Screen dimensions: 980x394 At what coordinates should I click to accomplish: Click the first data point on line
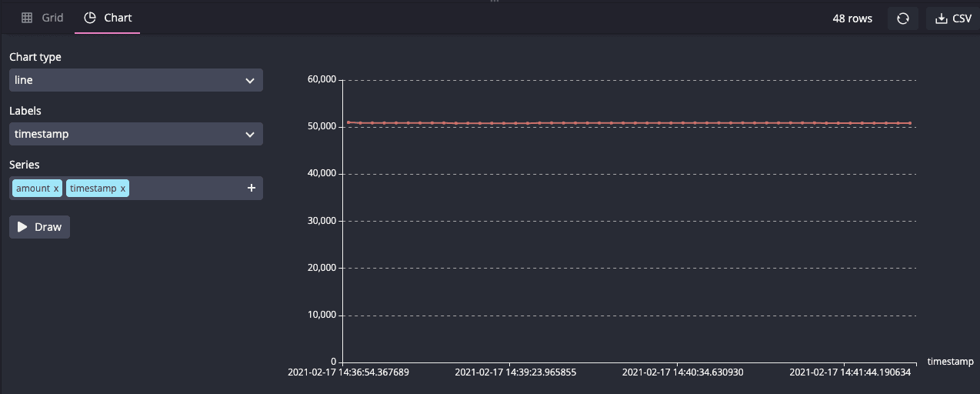pyautogui.click(x=348, y=122)
